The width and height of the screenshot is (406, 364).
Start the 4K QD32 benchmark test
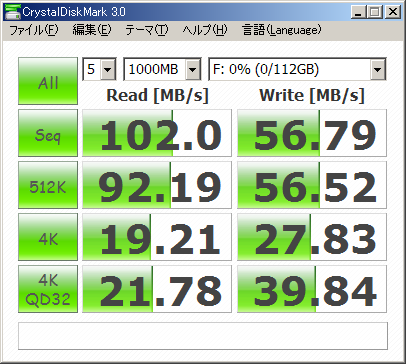pos(48,289)
